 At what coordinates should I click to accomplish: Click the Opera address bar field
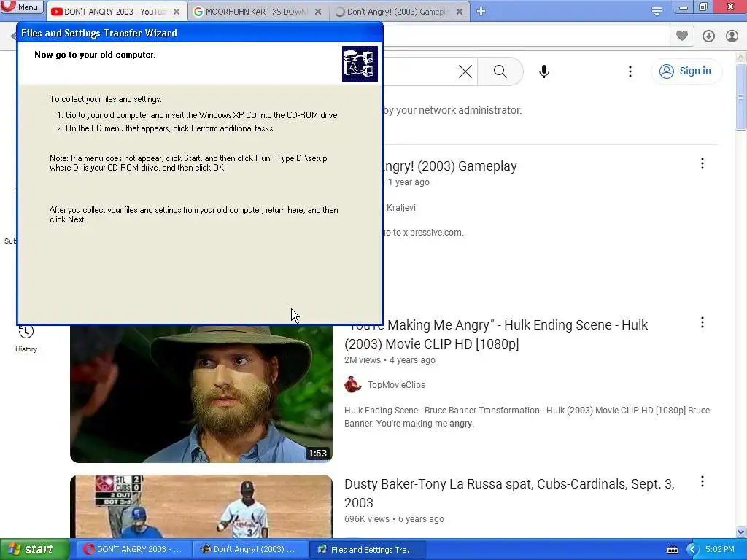pos(527,36)
